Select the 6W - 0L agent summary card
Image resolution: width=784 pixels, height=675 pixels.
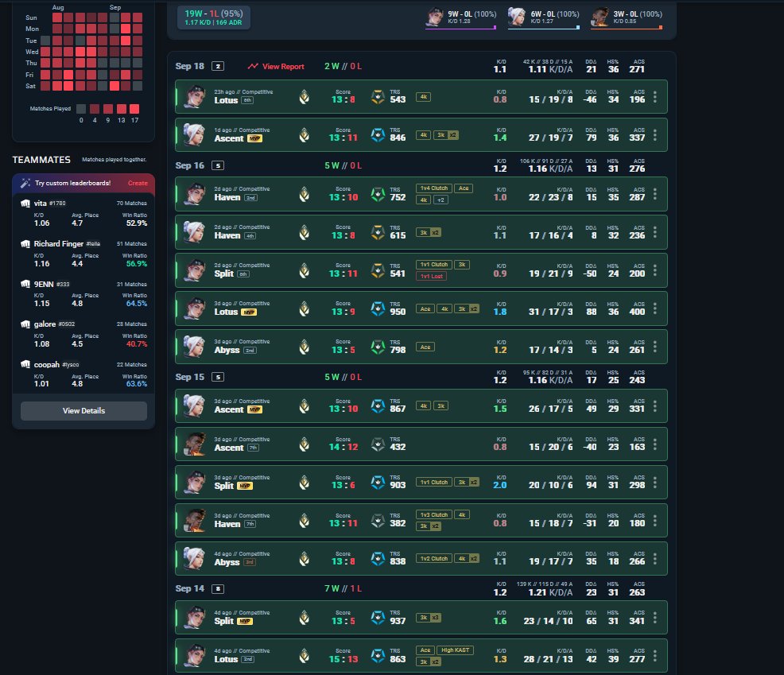pyautogui.click(x=544, y=18)
